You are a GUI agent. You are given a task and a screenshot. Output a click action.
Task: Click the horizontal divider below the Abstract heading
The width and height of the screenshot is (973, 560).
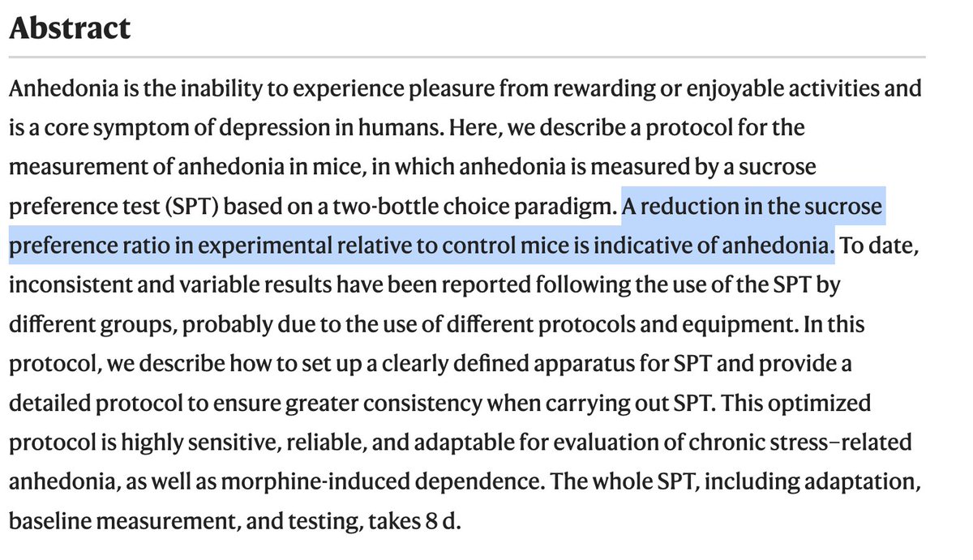coord(466,58)
